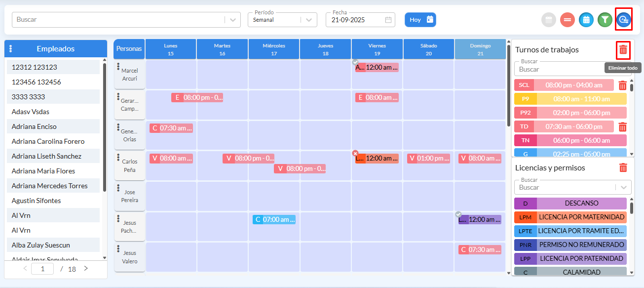The image size is (644, 288).
Task: Expand Licencias y permisos Buscar dropdown
Action: (x=624, y=187)
